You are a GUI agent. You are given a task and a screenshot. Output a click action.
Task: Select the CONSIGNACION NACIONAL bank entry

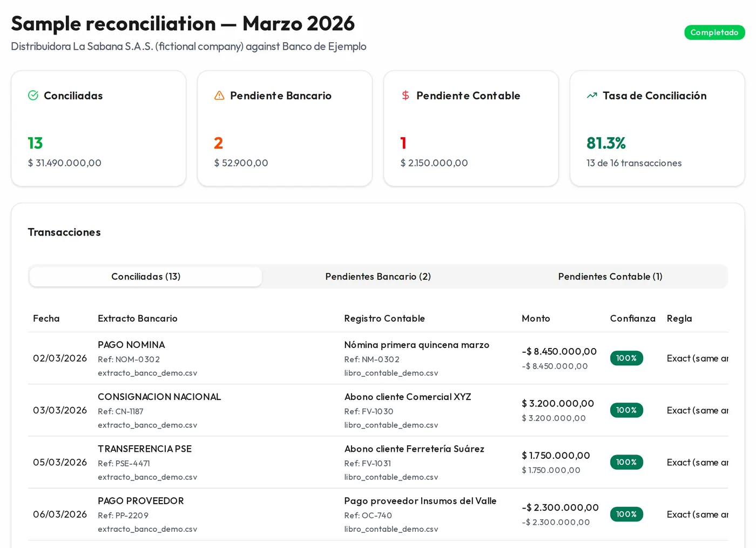point(159,397)
